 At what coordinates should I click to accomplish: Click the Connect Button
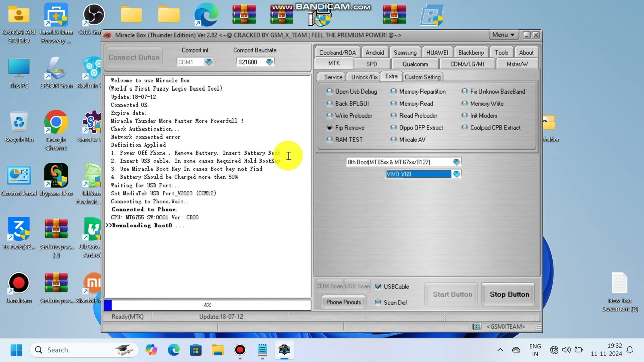click(x=134, y=58)
